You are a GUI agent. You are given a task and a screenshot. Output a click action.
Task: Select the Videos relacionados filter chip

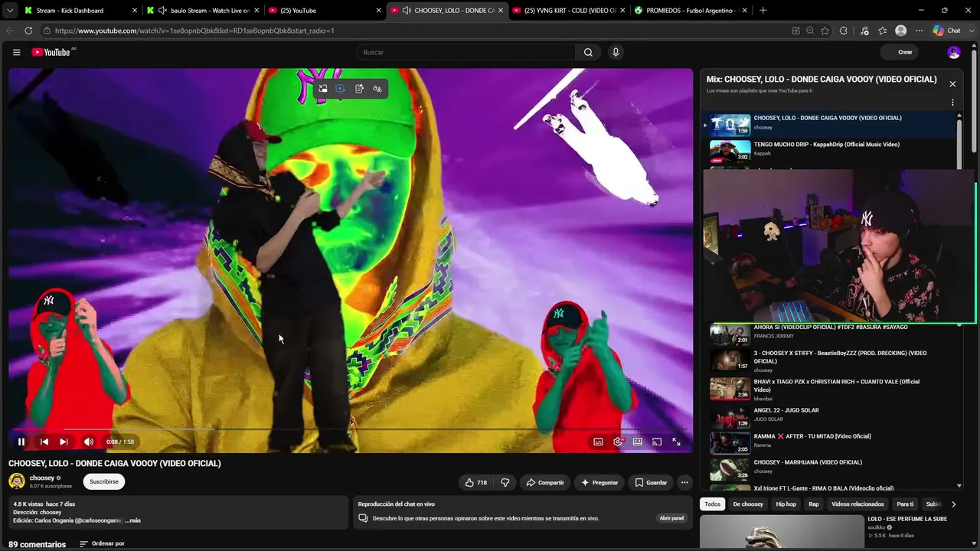pos(857,504)
